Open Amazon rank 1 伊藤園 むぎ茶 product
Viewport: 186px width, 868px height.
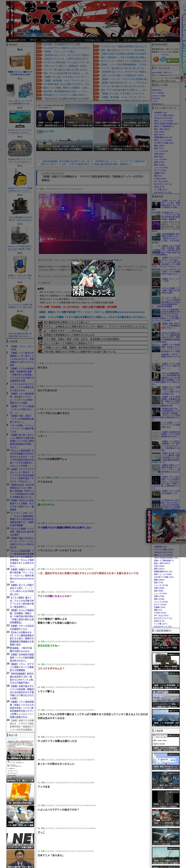click(x=20, y=63)
